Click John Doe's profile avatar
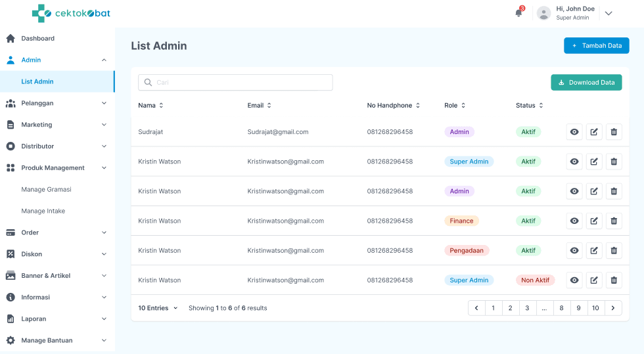This screenshot has width=644, height=354. point(543,13)
